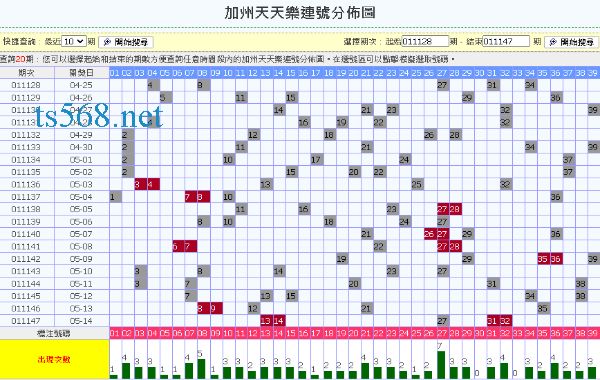Click gray cell 15 in row 011145
The height and width of the screenshot is (380, 600).
point(291,296)
